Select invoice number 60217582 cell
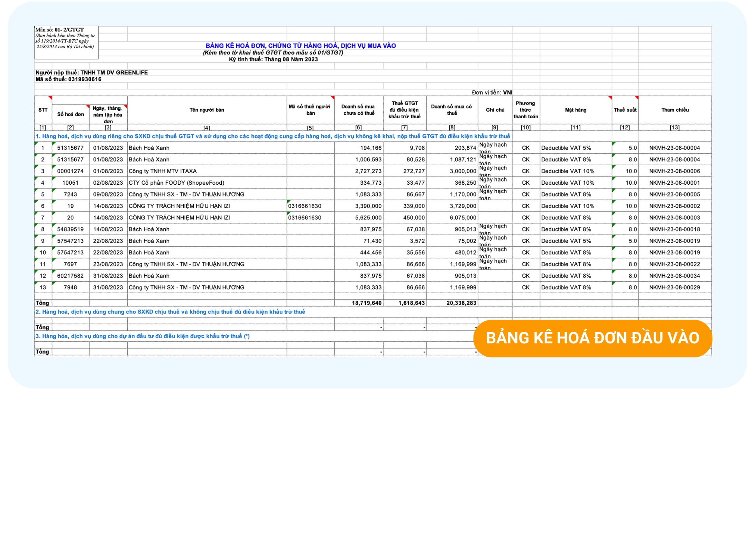Image resolution: width=747 pixels, height=560 pixels. [x=70, y=276]
